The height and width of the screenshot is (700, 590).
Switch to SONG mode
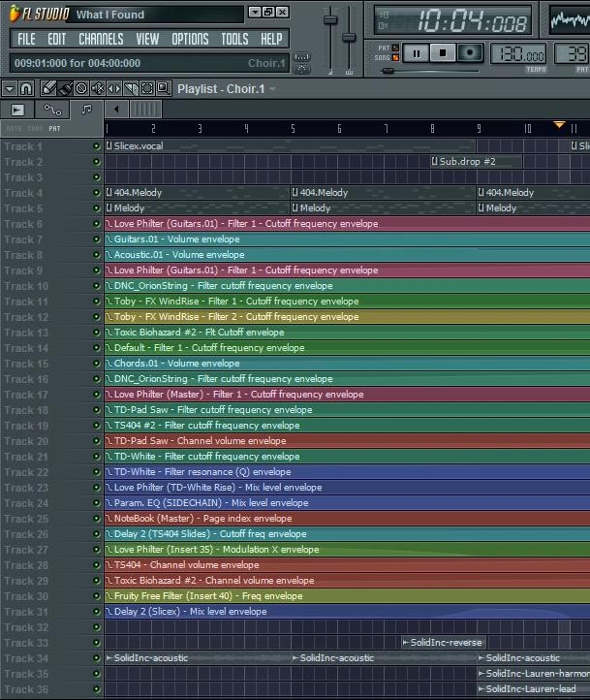coord(395,57)
